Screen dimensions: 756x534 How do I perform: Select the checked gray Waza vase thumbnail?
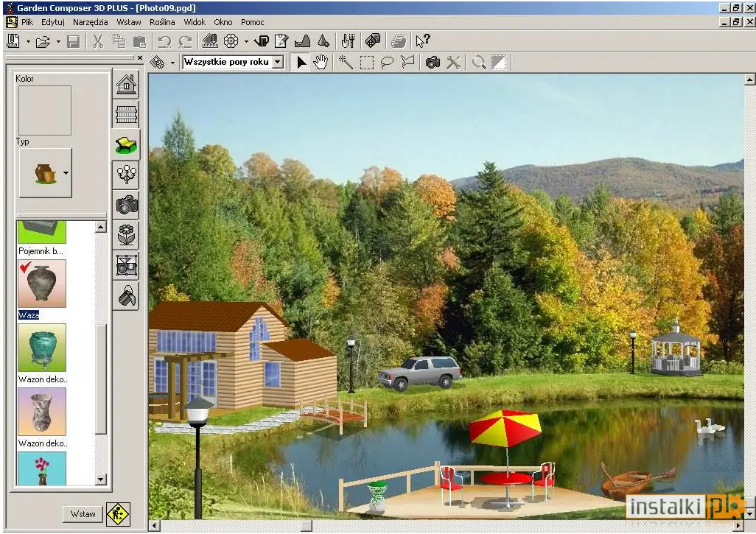click(x=41, y=284)
